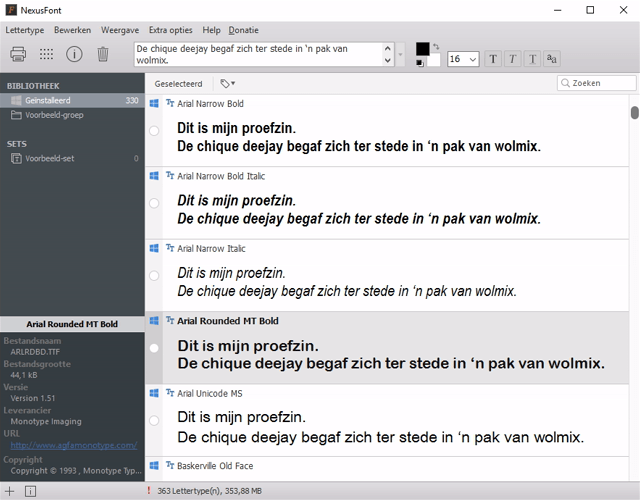This screenshot has width=640, height=500.
Task: Open the Extra opties menu
Action: [171, 30]
